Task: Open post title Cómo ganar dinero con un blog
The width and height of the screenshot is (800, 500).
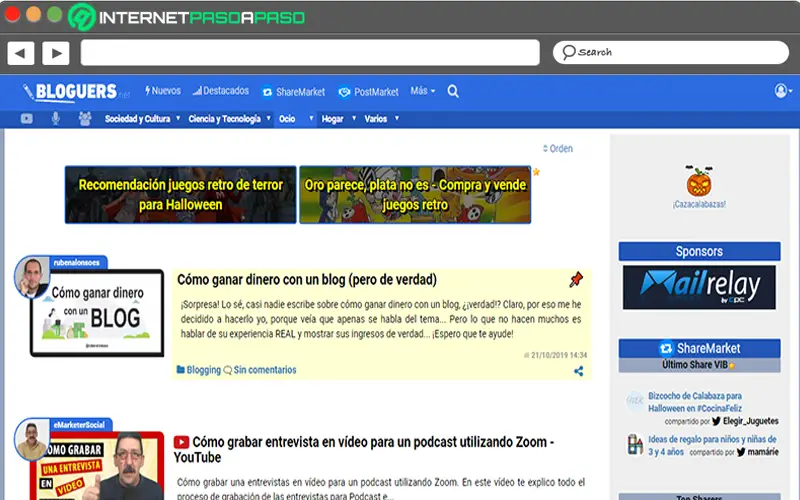Action: (x=307, y=280)
